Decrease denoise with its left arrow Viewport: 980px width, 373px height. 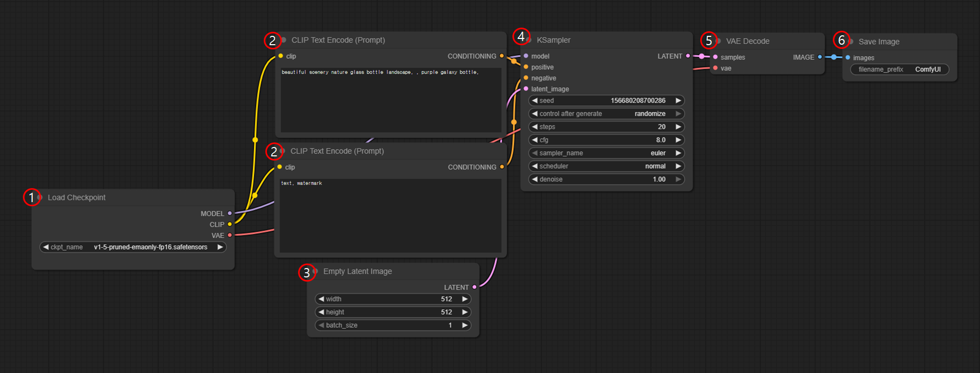tap(535, 179)
